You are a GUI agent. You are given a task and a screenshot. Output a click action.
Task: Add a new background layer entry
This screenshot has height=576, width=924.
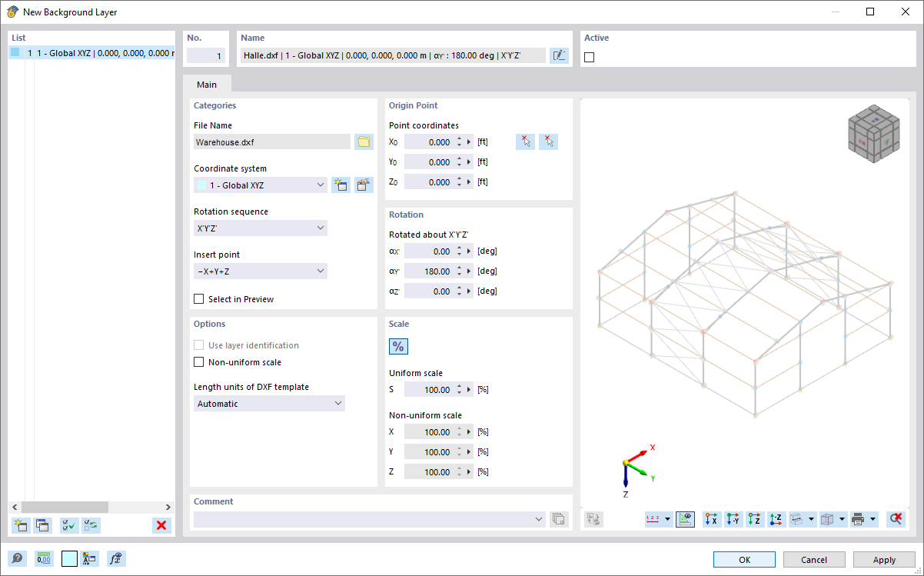[20, 525]
